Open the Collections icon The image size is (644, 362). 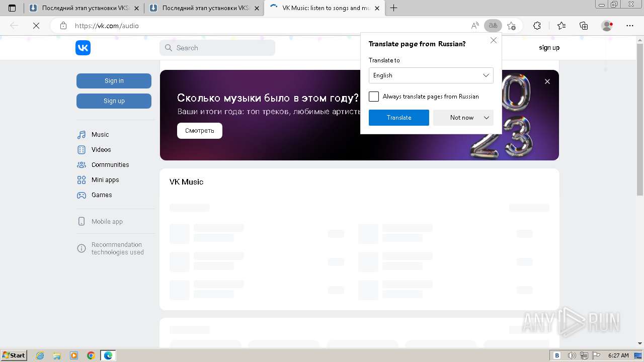[x=584, y=26]
